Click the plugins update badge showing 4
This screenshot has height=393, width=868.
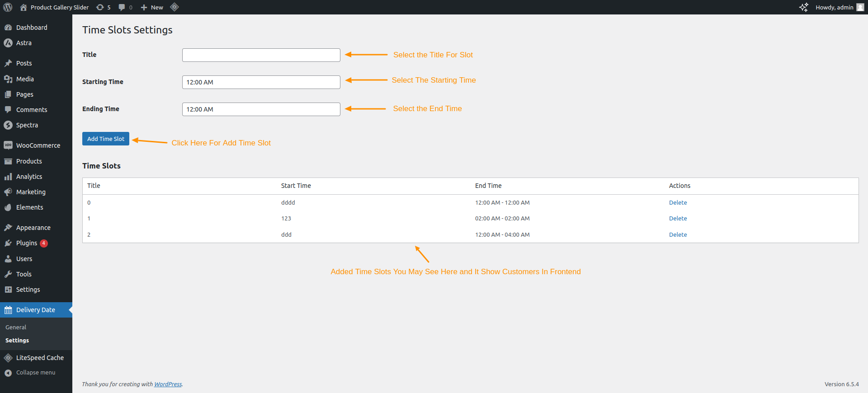click(x=44, y=243)
